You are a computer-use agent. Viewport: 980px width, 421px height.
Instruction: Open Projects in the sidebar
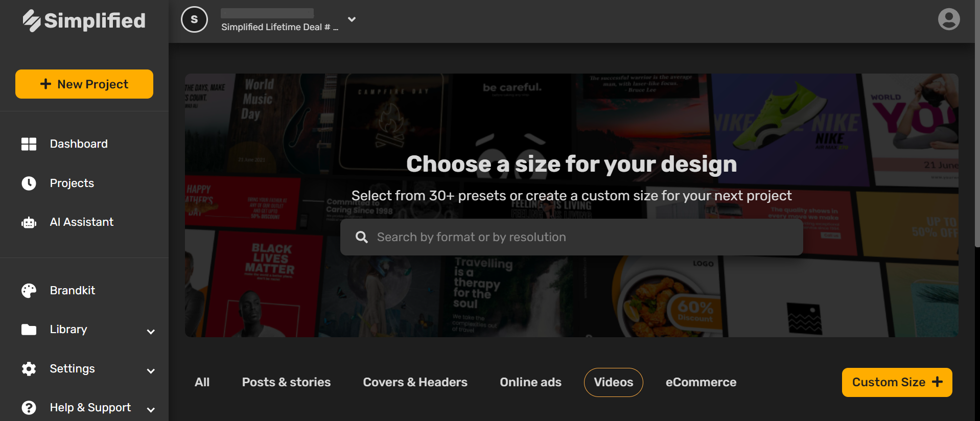72,183
